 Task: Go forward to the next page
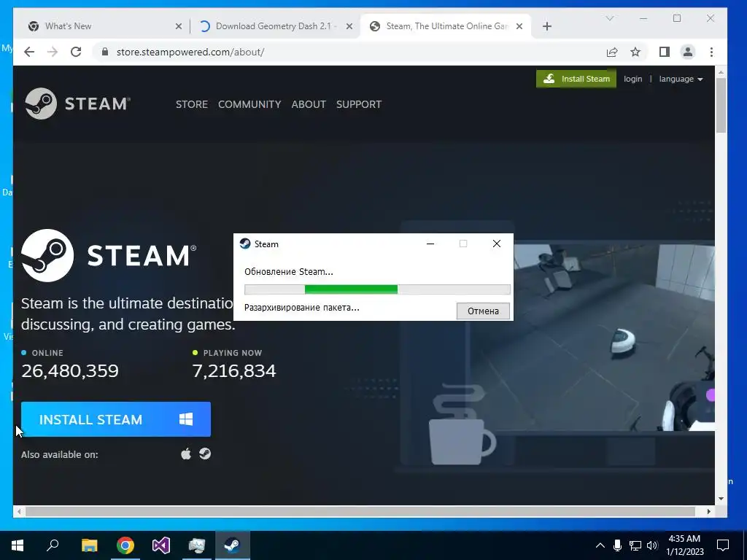53,52
